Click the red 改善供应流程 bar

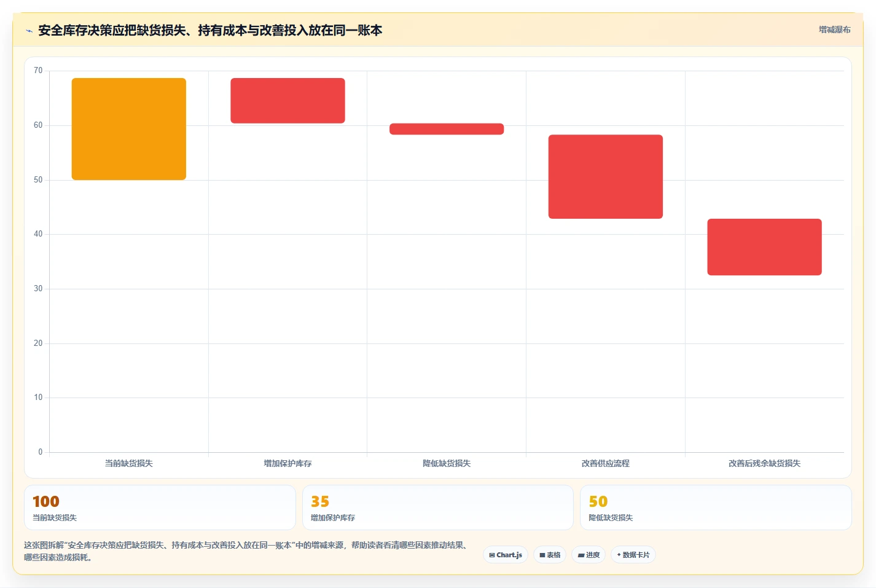pyautogui.click(x=606, y=176)
